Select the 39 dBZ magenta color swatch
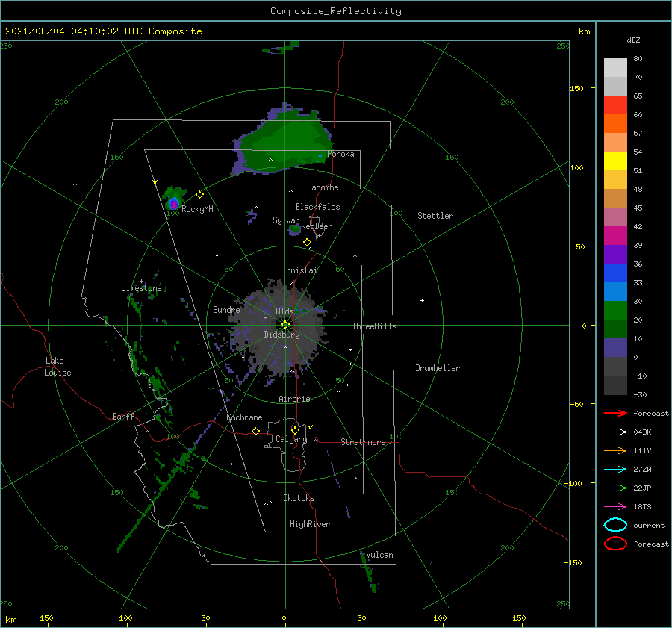This screenshot has width=672, height=628. click(x=615, y=236)
